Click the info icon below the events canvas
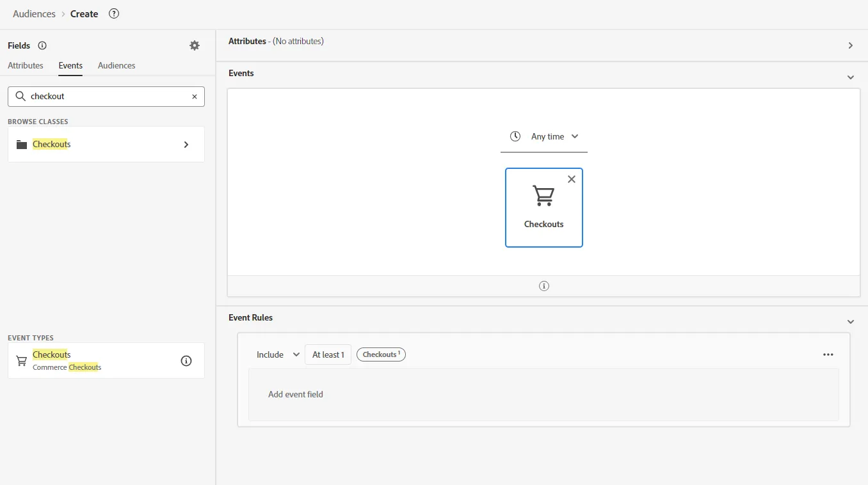 544,286
